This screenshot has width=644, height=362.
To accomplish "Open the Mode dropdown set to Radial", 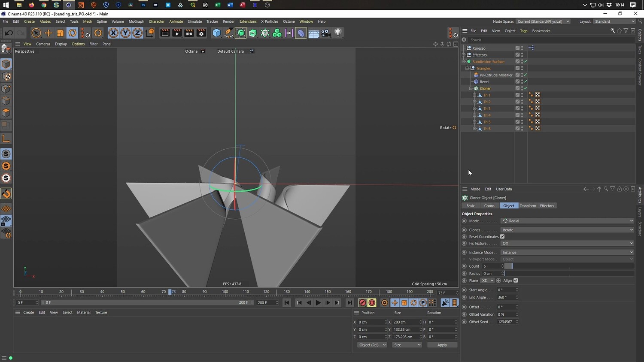I will 568,221.
